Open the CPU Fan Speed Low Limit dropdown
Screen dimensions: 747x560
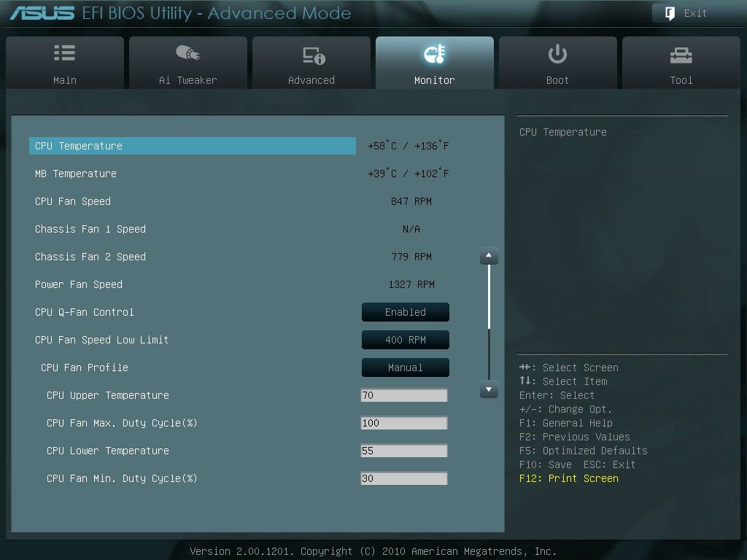tap(406, 340)
